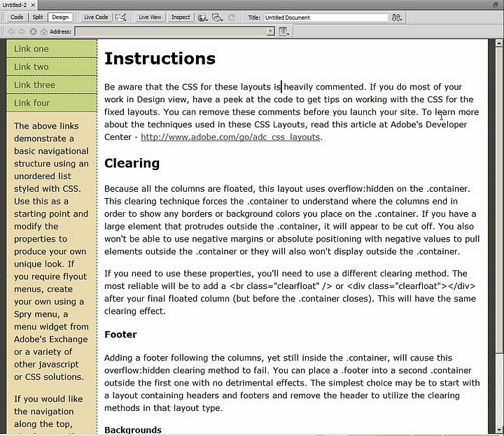
Task: Click the stop loading icon
Action: tap(33, 31)
